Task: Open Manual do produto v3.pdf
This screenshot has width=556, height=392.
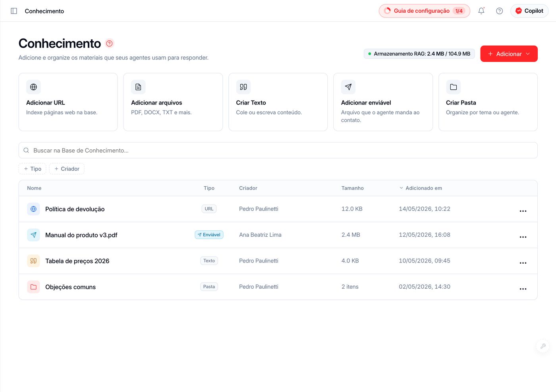Action: click(81, 235)
